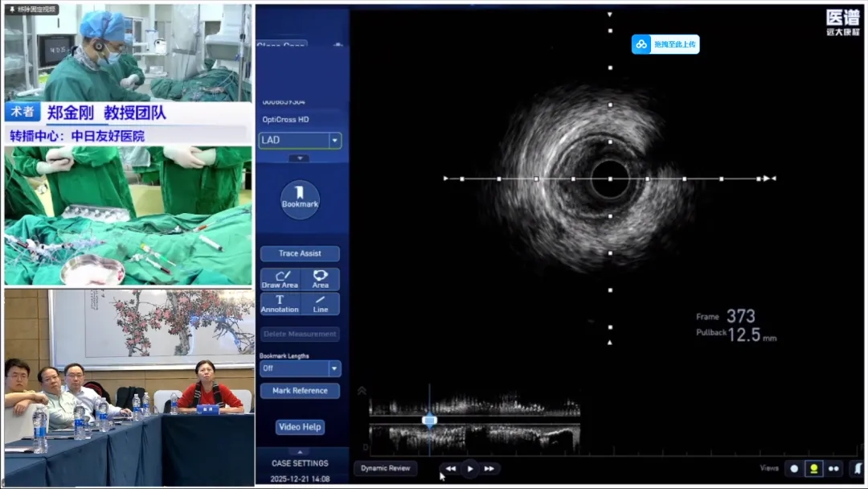Pick the Line measurement tool

tap(320, 303)
